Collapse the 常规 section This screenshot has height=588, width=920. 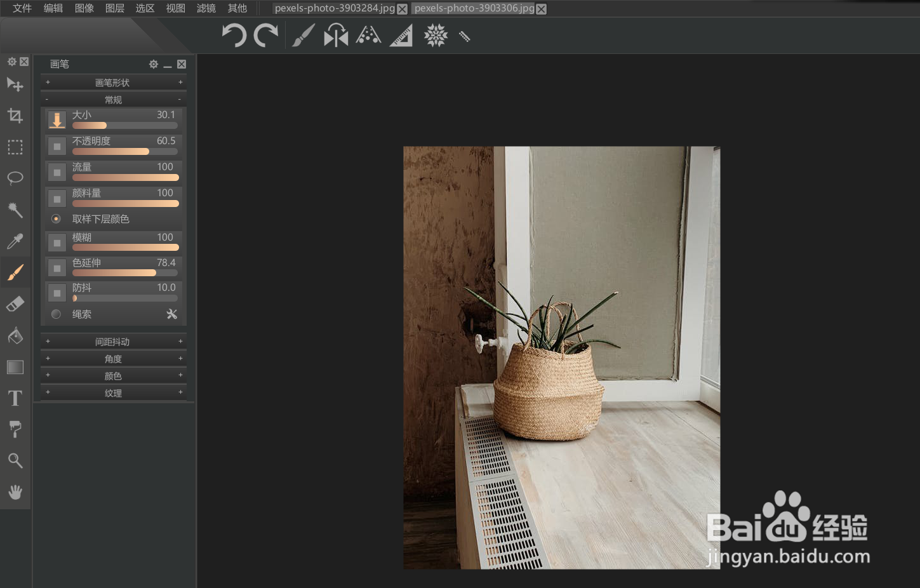[114, 100]
